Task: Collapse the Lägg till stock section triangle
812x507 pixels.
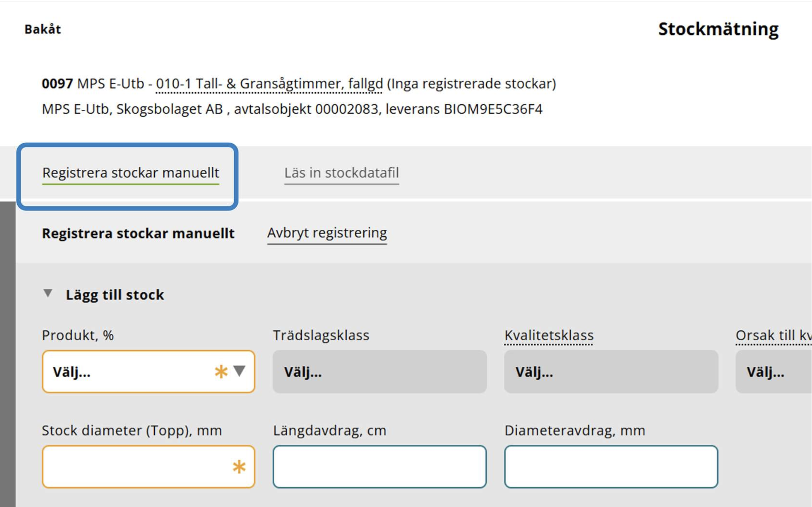Action: tap(48, 293)
